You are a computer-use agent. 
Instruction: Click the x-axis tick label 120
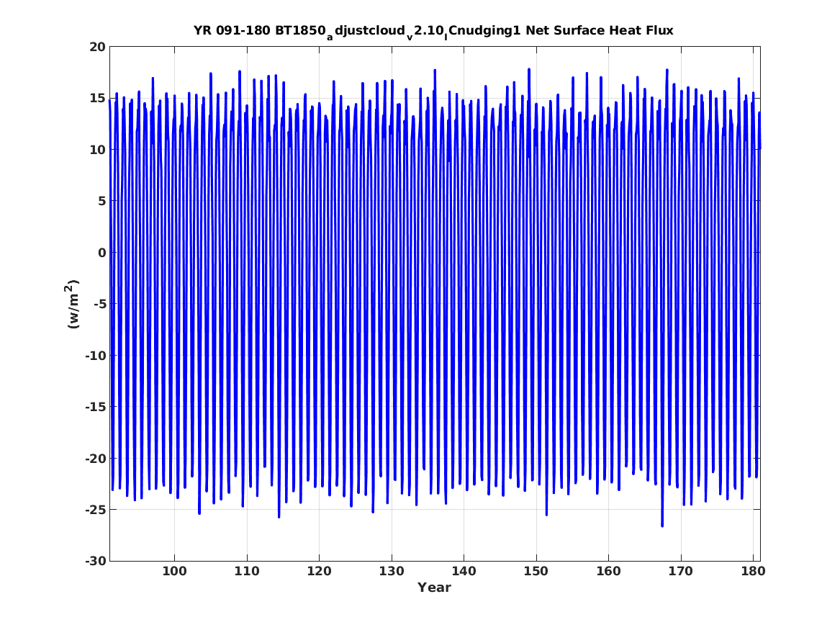point(320,572)
